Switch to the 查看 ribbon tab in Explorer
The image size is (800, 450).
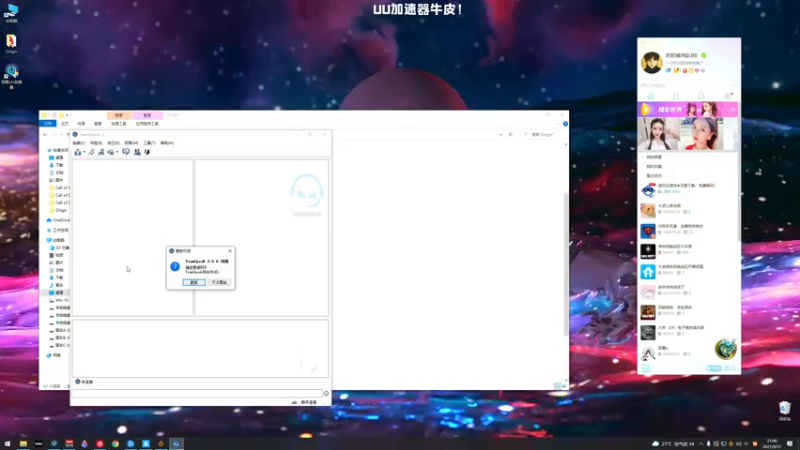pyautogui.click(x=97, y=124)
